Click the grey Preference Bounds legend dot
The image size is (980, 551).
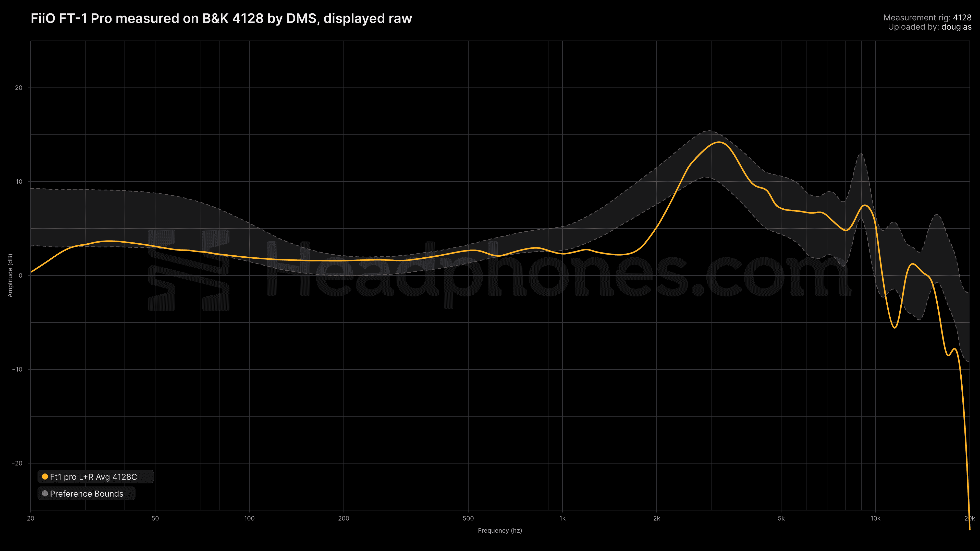tap(45, 494)
